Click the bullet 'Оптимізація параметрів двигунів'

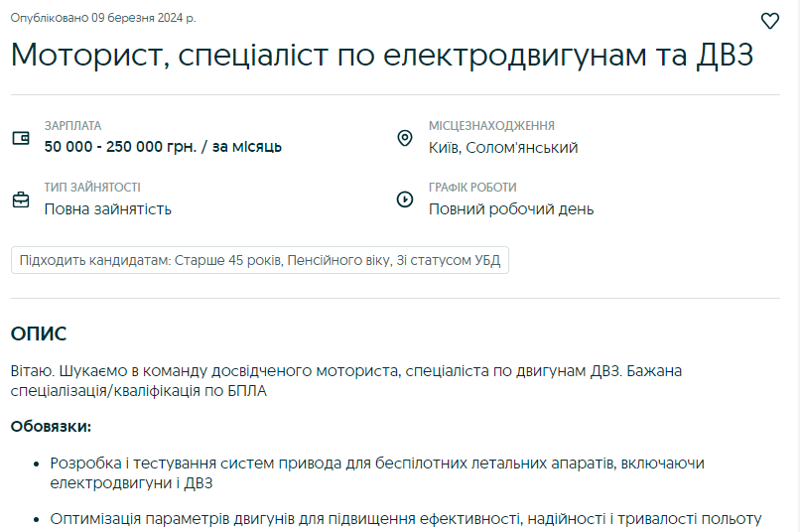point(405,518)
